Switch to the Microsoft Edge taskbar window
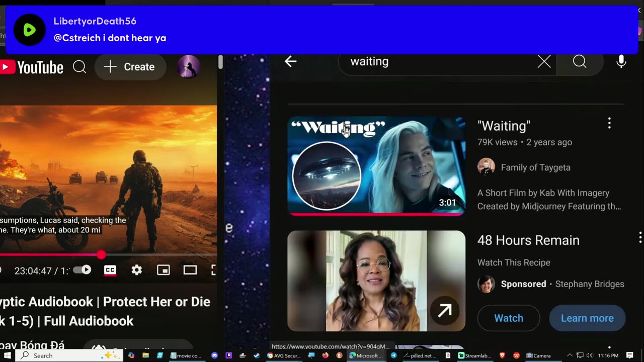The height and width of the screenshot is (362, 644). tap(366, 355)
